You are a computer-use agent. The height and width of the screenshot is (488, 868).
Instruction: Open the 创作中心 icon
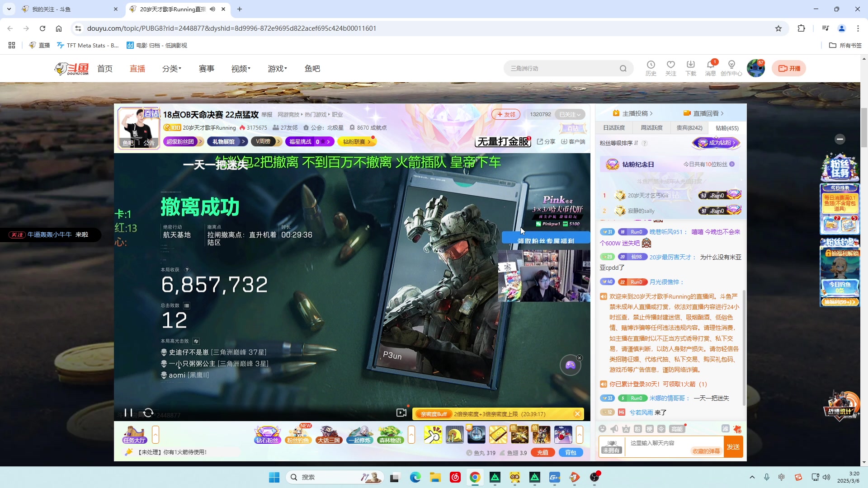point(731,68)
